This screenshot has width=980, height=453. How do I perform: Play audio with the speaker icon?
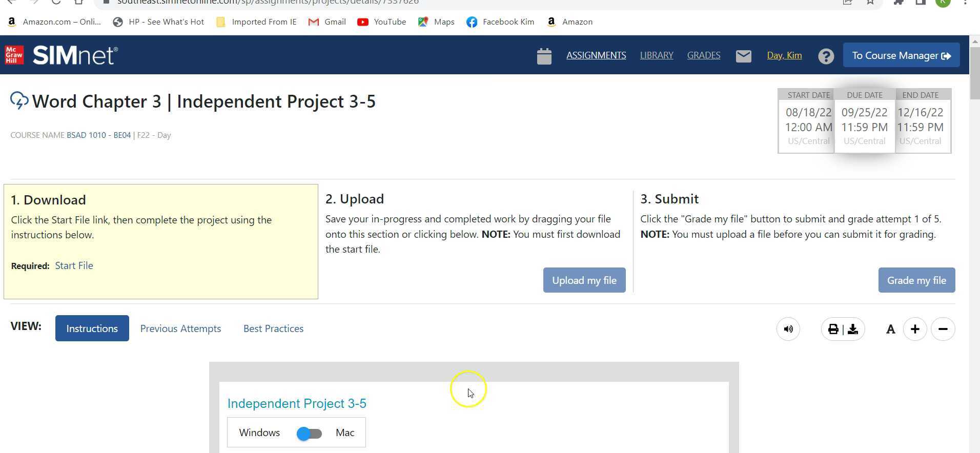click(x=788, y=329)
